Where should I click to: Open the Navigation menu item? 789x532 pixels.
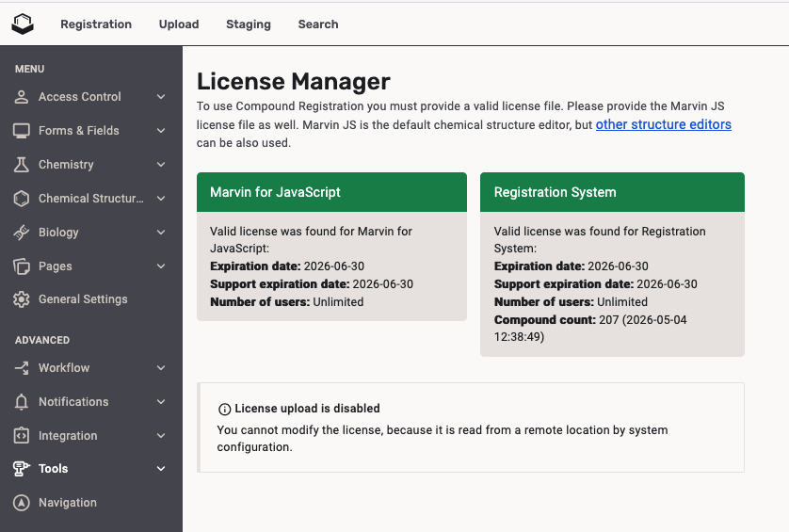tap(68, 502)
